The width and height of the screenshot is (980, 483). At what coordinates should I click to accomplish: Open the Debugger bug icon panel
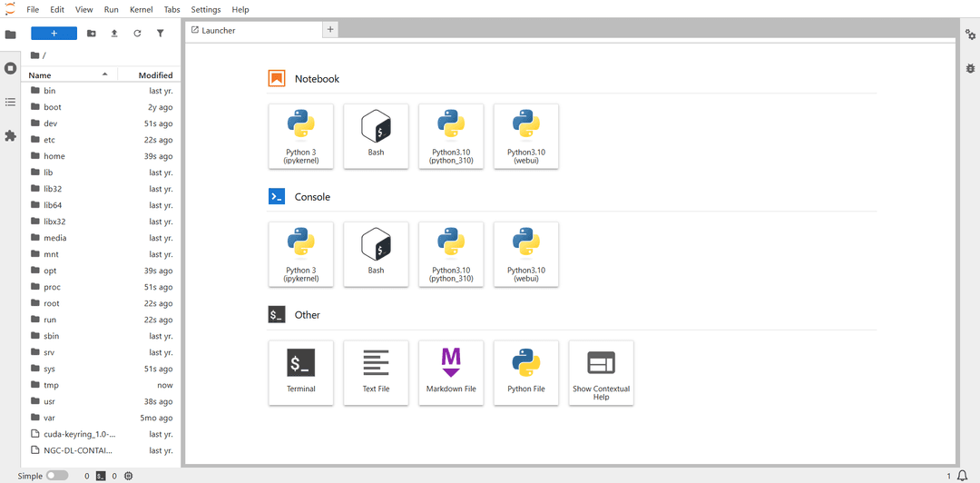[x=970, y=67]
